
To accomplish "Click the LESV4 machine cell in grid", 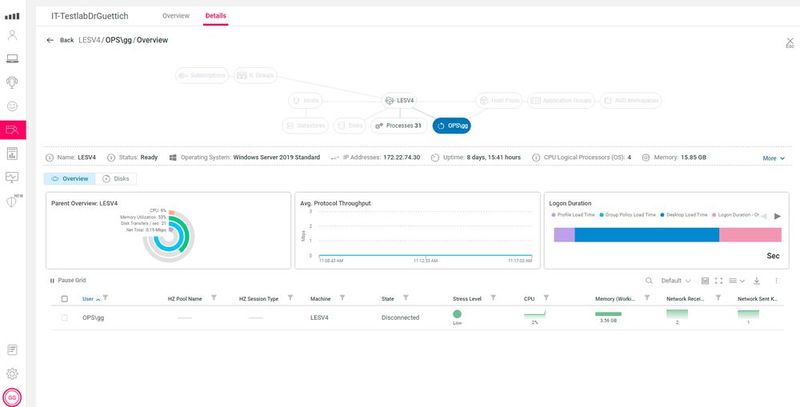I will coord(319,318).
